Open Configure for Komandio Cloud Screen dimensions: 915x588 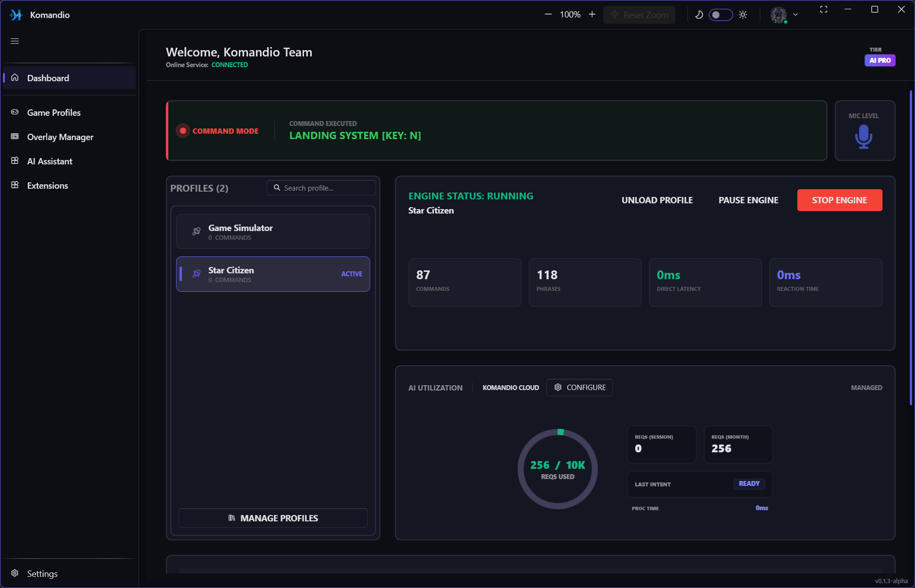[x=579, y=388]
